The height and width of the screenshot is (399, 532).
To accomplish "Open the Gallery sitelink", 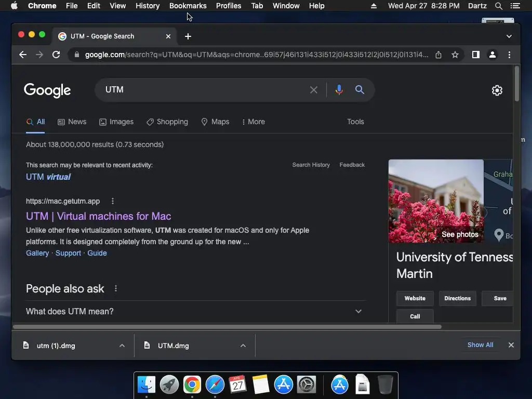I will coord(37,253).
